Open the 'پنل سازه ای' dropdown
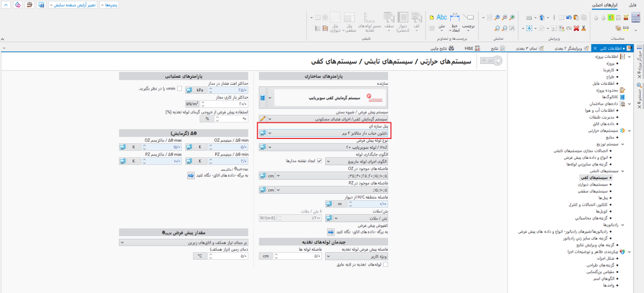This screenshot has height=293, width=644. pos(270,133)
